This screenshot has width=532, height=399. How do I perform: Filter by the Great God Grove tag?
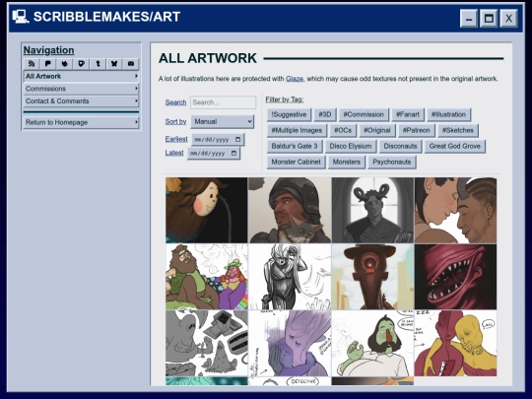coord(454,146)
